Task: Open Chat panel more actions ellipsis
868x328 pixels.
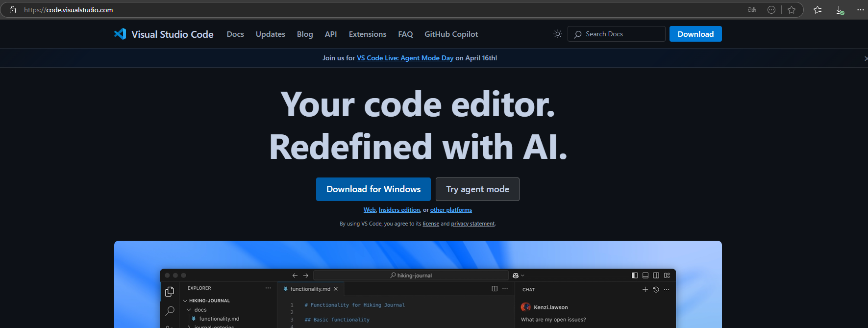Action: [x=667, y=290]
